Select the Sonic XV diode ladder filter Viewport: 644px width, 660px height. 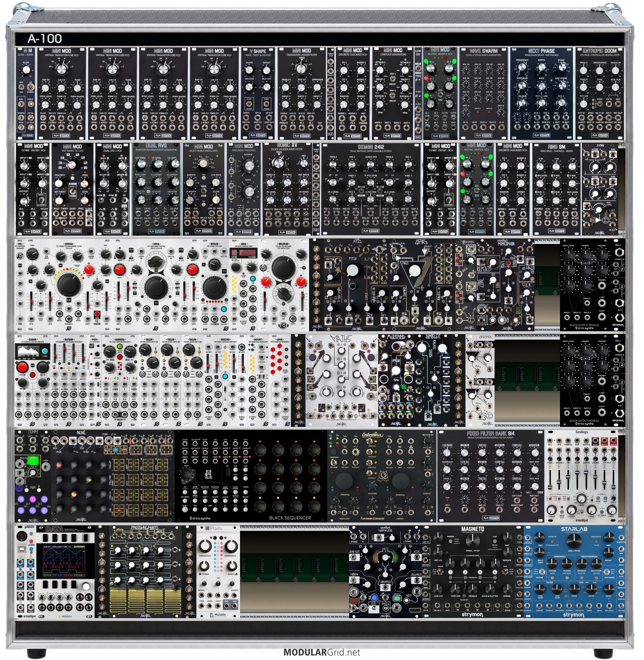coord(287,189)
